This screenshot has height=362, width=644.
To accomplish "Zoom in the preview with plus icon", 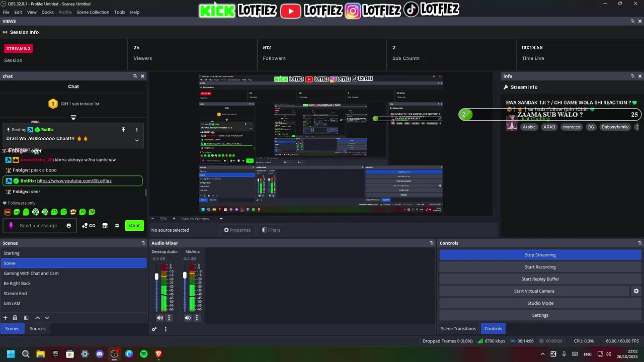I will (174, 219).
